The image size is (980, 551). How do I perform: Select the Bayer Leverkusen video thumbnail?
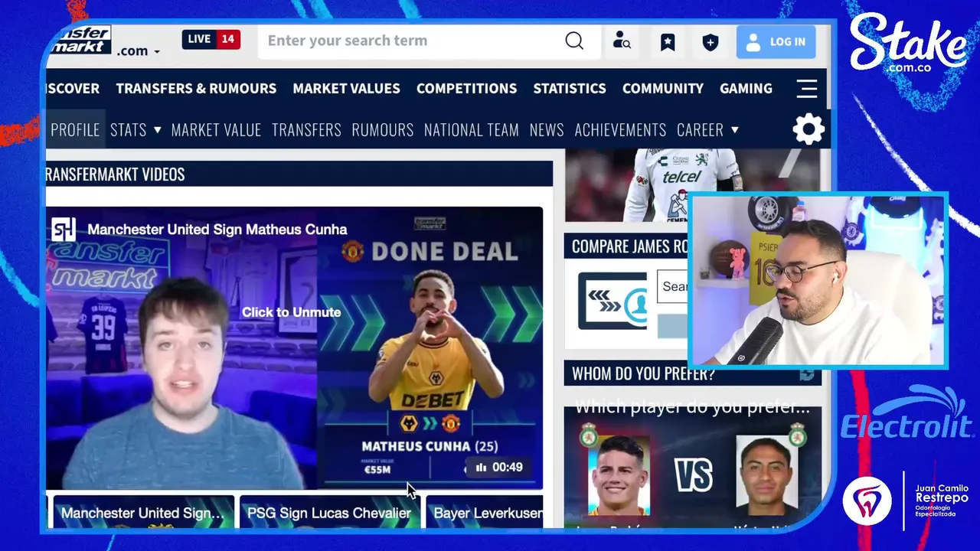pos(485,513)
